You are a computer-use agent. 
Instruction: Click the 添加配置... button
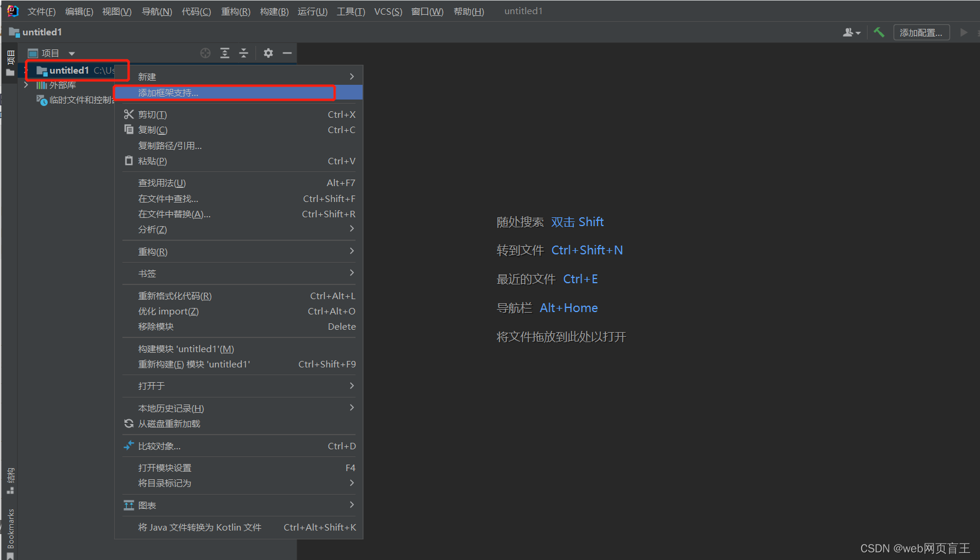coord(921,32)
